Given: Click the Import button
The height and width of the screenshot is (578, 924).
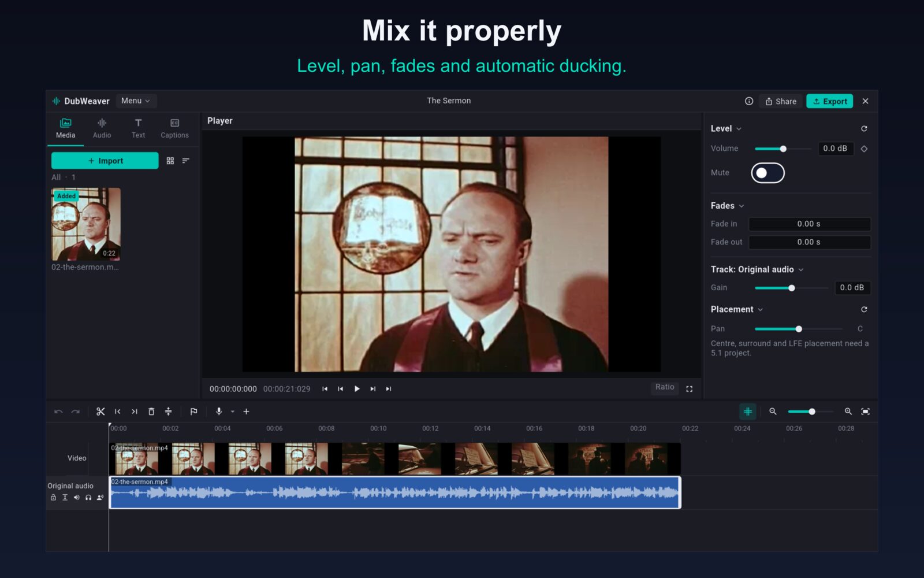Looking at the screenshot, I should (x=105, y=161).
